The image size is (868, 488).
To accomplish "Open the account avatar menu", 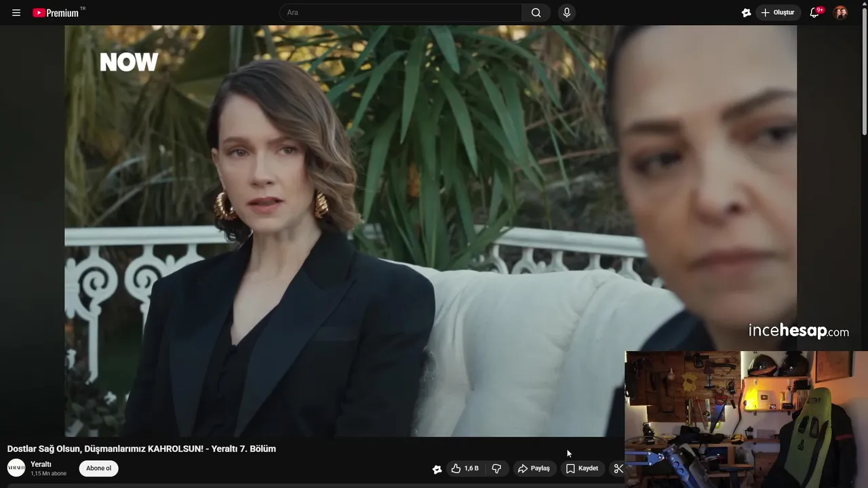I will coord(840,13).
